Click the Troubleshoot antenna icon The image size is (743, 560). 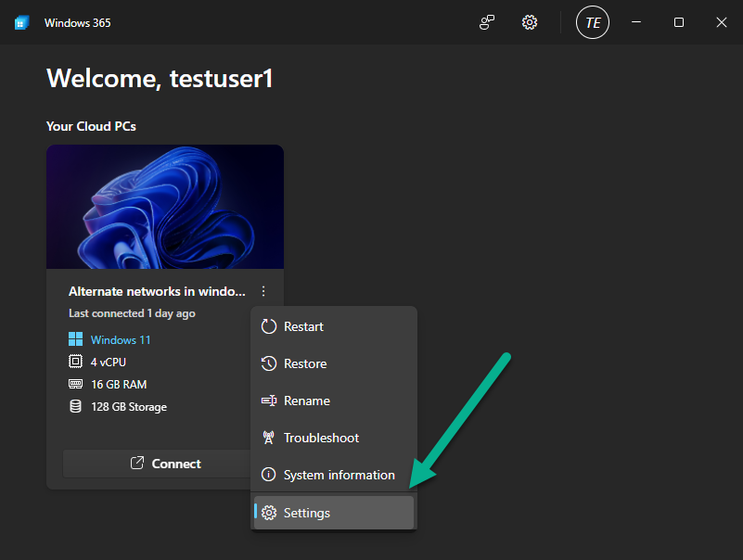[x=268, y=438]
